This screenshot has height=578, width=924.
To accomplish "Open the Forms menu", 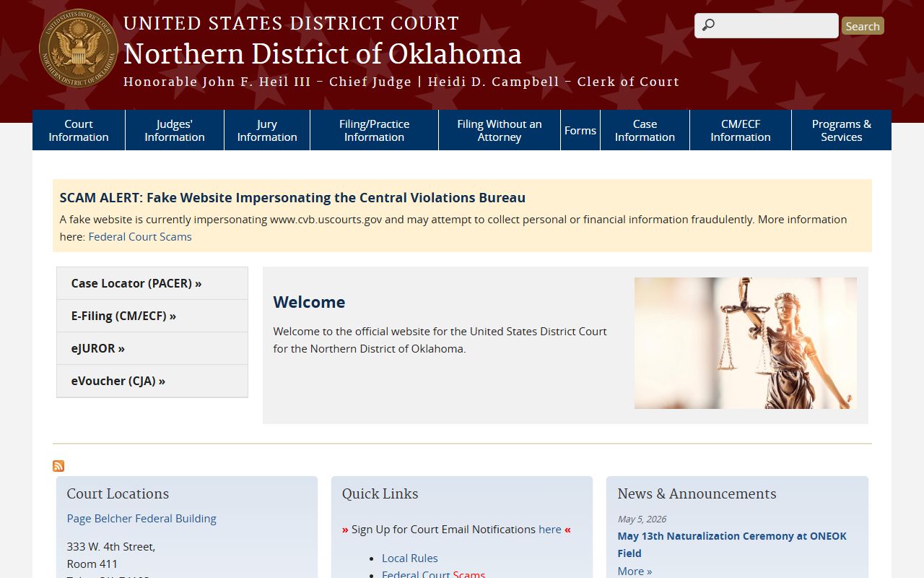I will tap(580, 130).
